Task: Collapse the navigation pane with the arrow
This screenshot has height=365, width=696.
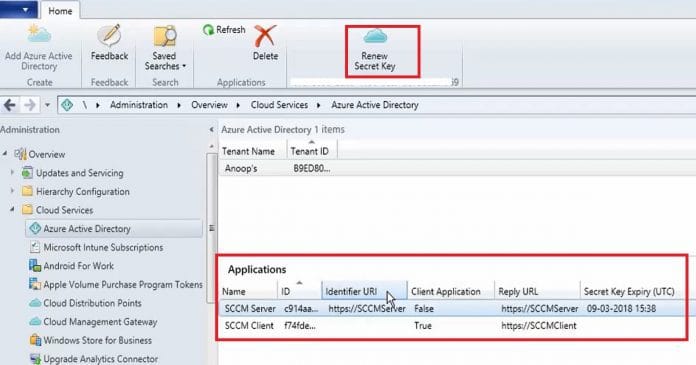Action: click(211, 130)
